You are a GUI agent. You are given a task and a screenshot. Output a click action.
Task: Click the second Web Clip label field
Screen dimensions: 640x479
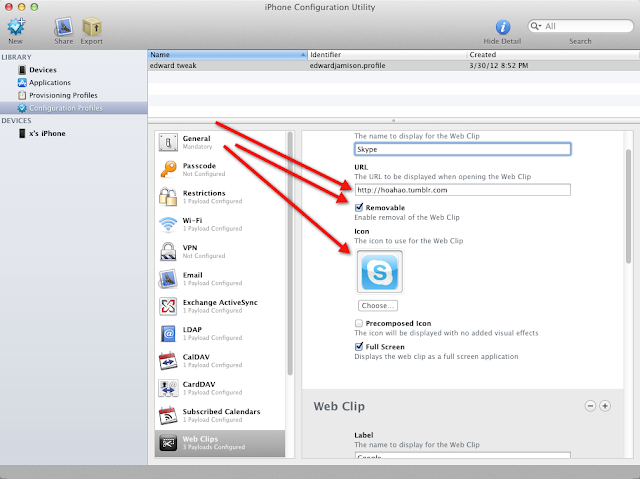tap(462, 455)
